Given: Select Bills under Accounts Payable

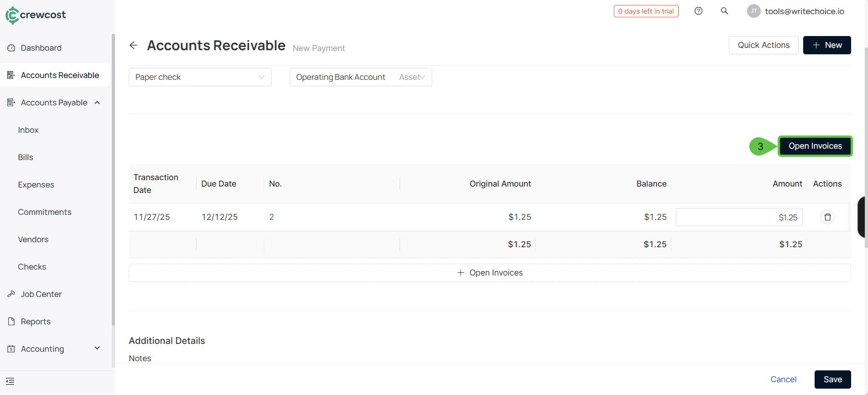Looking at the screenshot, I should pyautogui.click(x=26, y=157).
